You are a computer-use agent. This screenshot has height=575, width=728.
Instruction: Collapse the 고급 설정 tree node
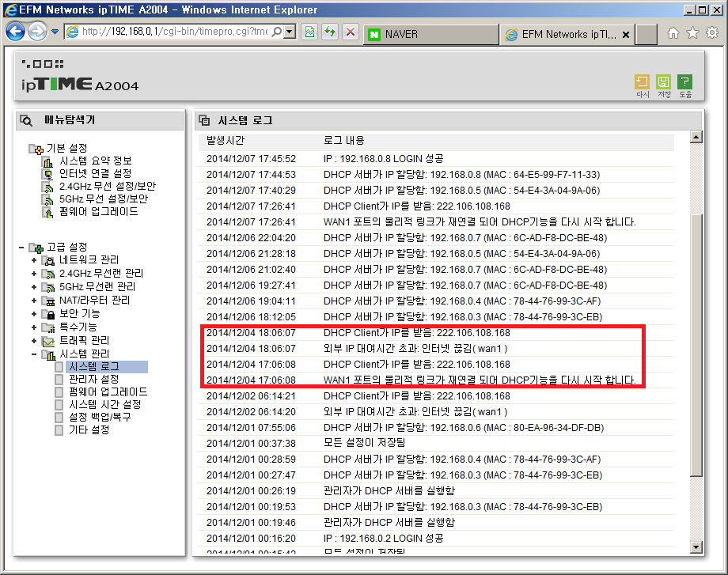[x=21, y=248]
